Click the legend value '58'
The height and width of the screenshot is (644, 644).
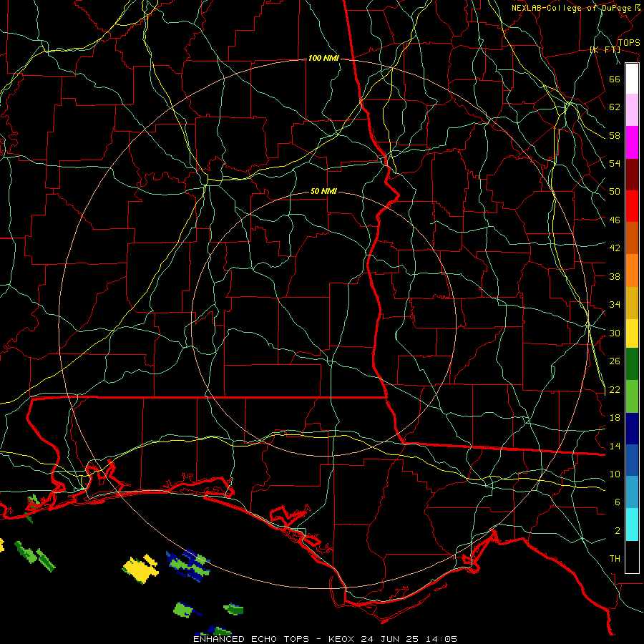pos(615,135)
